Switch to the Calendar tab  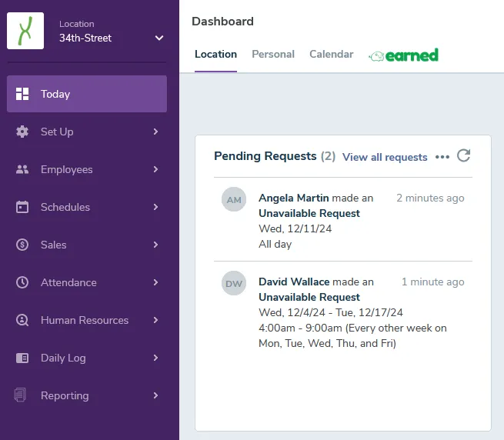tap(332, 55)
